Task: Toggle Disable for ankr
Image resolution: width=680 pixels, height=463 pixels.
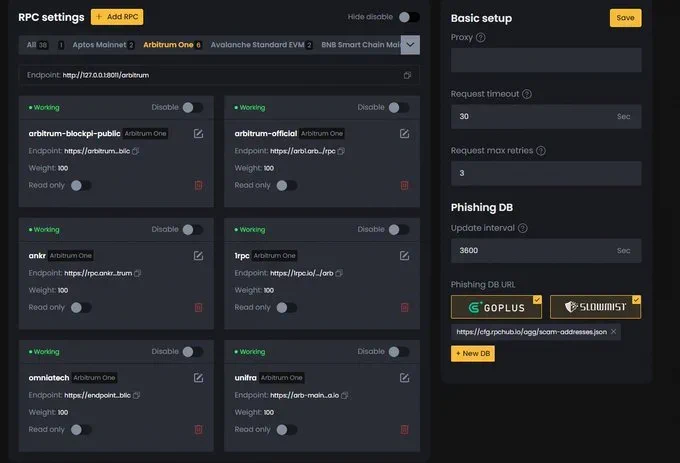Action: 193,230
